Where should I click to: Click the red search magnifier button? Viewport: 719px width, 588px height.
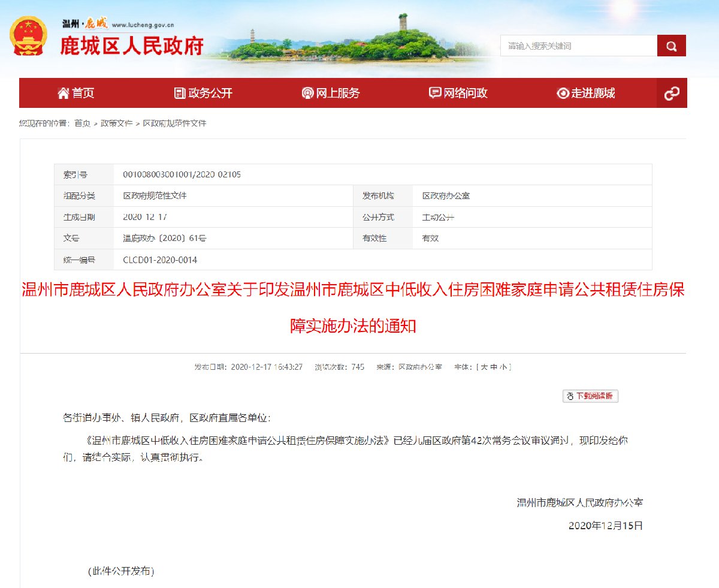672,46
